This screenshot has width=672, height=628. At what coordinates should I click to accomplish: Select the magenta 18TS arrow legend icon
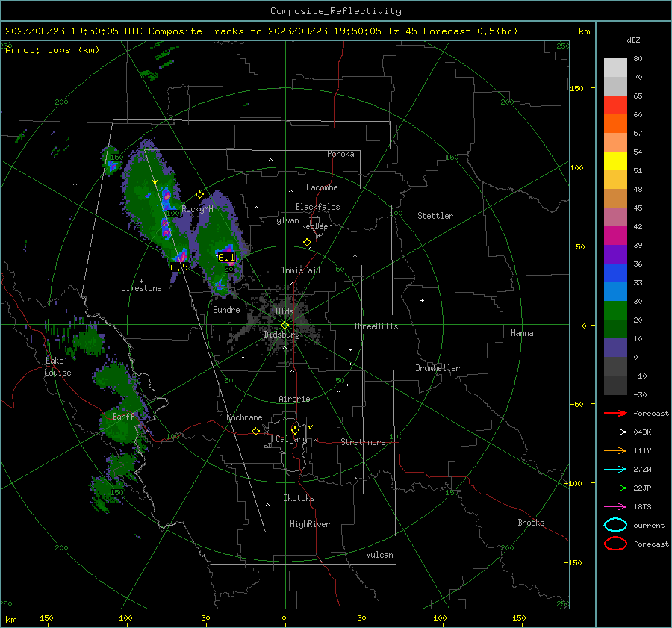[615, 507]
